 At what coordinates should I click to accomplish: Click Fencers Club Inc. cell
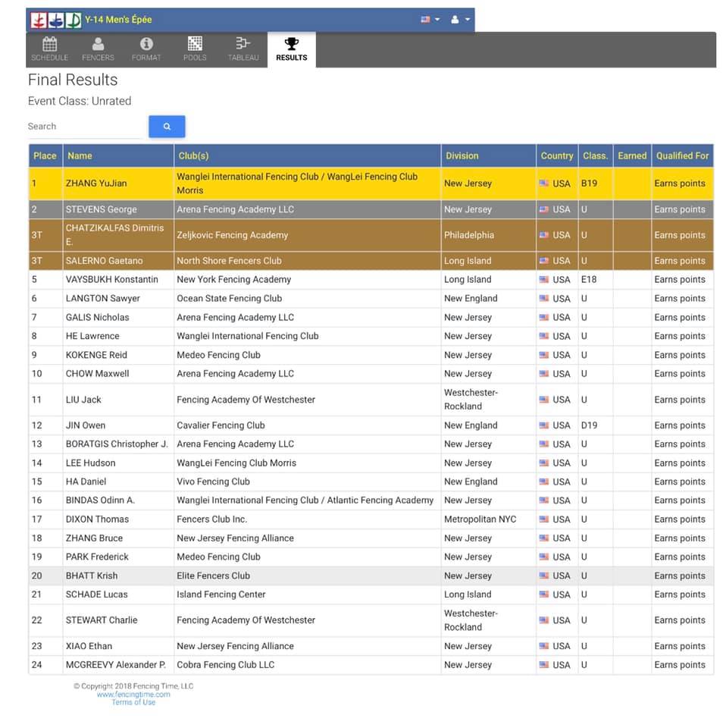(x=307, y=519)
